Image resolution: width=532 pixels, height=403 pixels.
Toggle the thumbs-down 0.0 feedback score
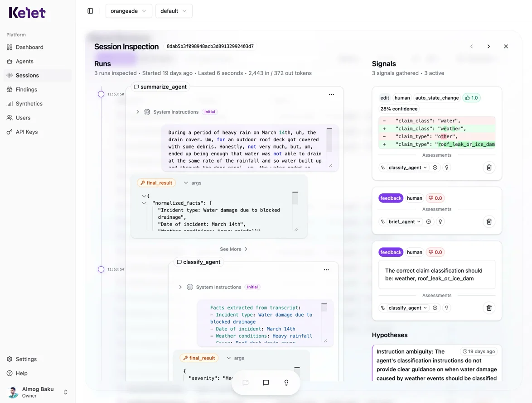point(435,198)
